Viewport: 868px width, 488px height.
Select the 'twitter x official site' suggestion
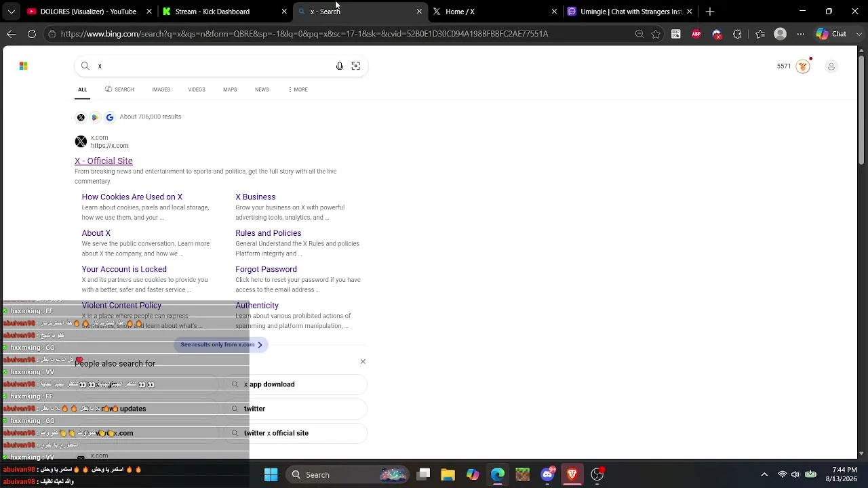point(296,433)
